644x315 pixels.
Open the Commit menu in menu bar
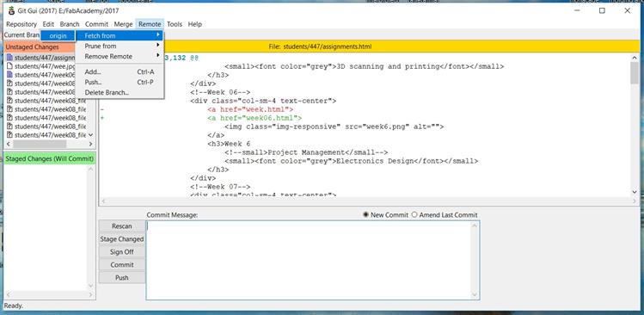96,24
